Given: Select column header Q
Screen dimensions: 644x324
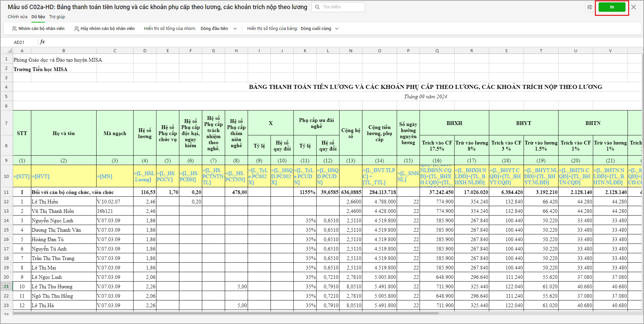Looking at the screenshot, I should 437,51.
